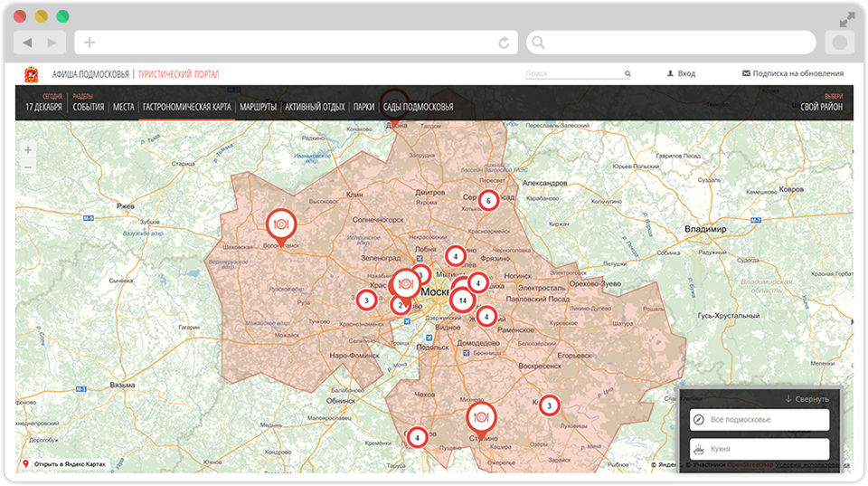Click the search magnifier icon in header

click(627, 74)
